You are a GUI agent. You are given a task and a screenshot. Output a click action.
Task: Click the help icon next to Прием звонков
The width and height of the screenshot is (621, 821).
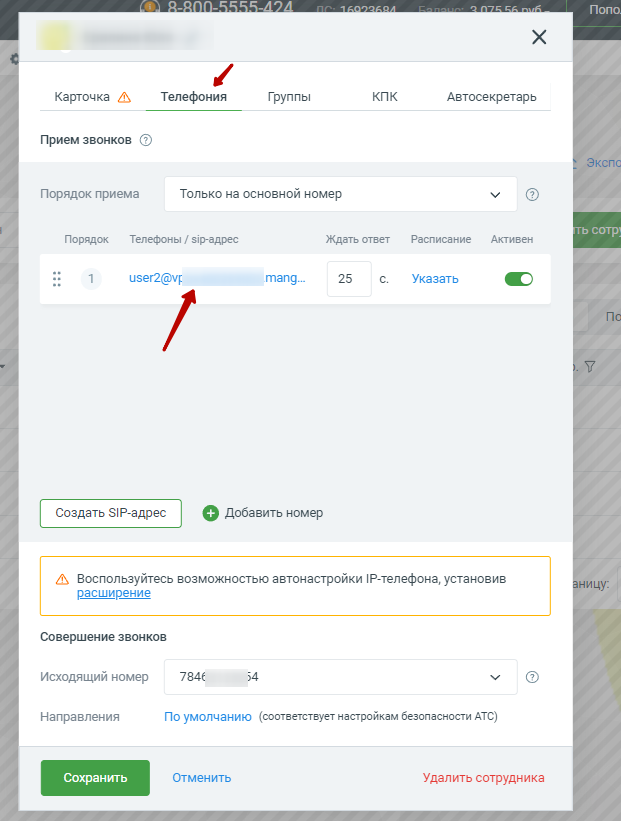coord(146,140)
